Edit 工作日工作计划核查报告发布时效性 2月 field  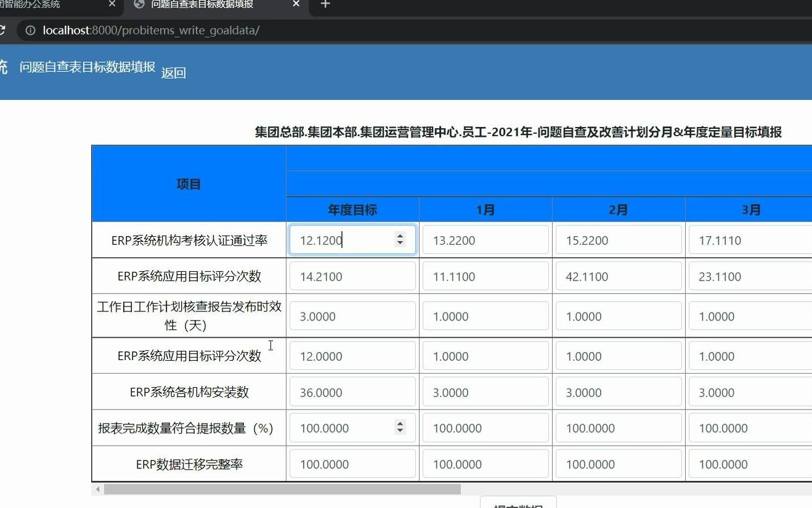pyautogui.click(x=619, y=316)
